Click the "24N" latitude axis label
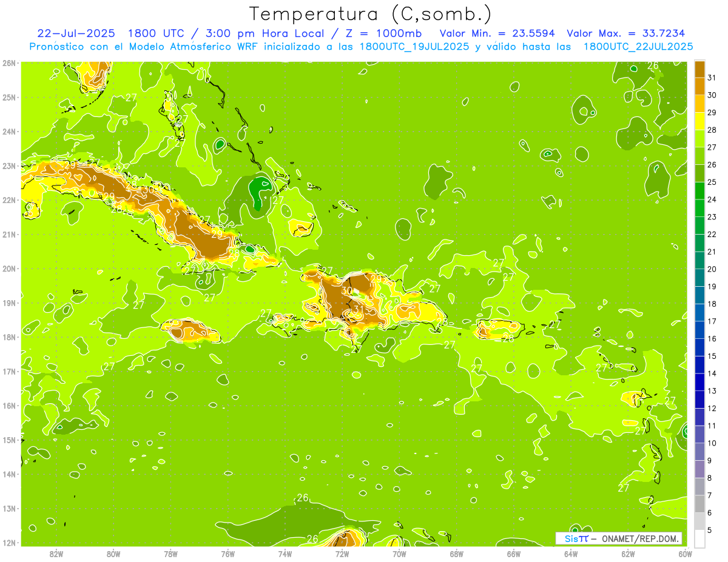Screen dimensions: 728x562 [8, 131]
